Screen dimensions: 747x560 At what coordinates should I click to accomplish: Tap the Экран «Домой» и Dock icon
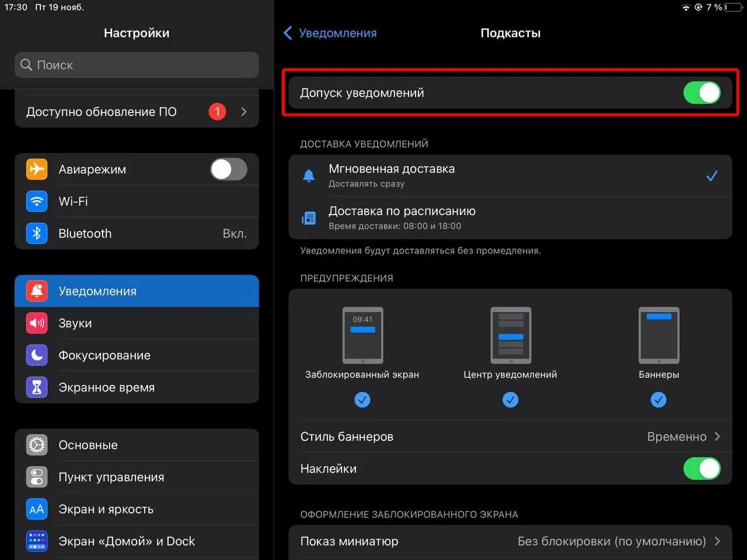click(37, 541)
